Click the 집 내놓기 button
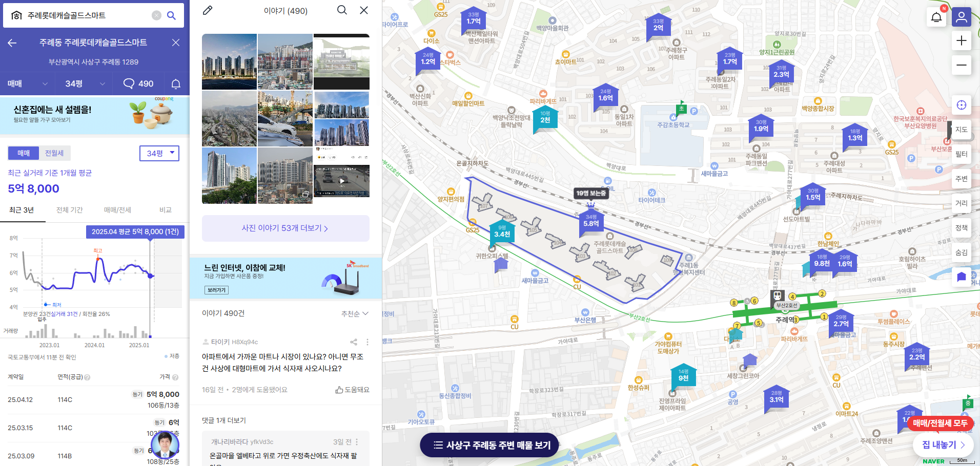 pos(943,445)
